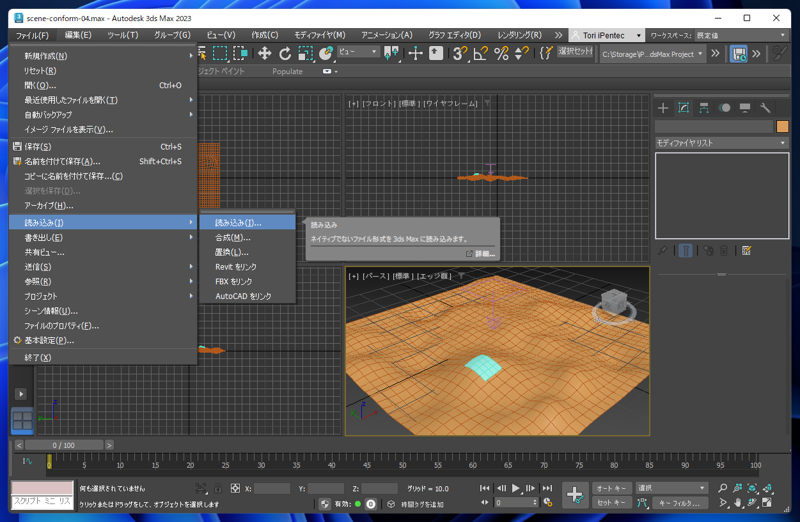This screenshot has height=522, width=800.
Task: Expand the hidden menu bar items chevron
Action: 558,35
